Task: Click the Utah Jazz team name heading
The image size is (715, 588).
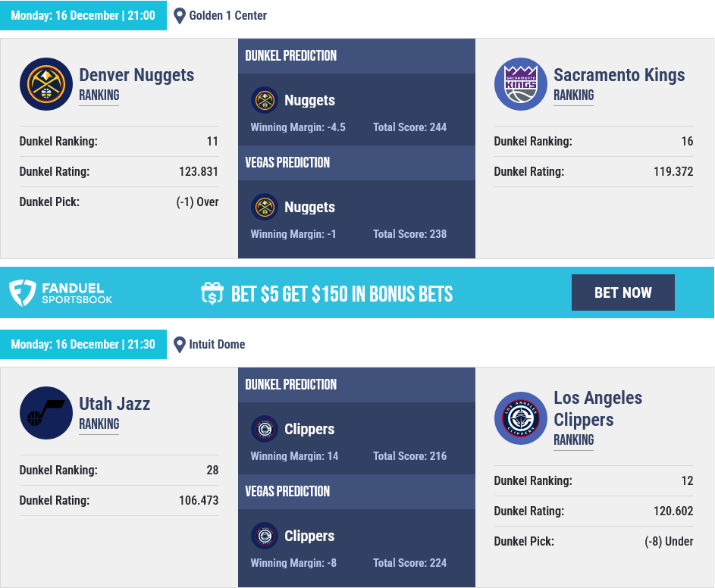Action: pyautogui.click(x=114, y=404)
